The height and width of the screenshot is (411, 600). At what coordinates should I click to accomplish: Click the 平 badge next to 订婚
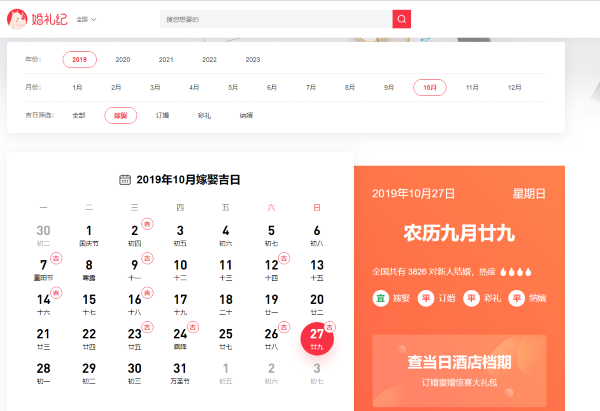click(426, 298)
